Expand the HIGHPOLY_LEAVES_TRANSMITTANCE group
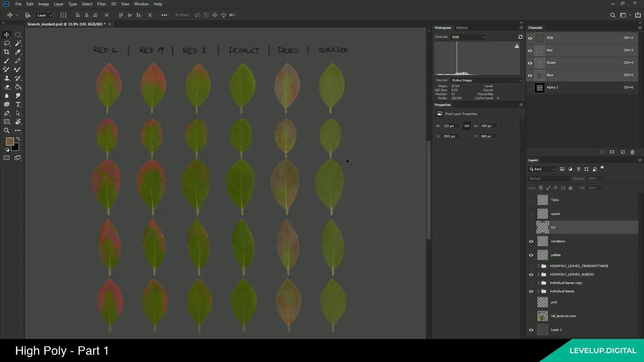 [x=538, y=266]
